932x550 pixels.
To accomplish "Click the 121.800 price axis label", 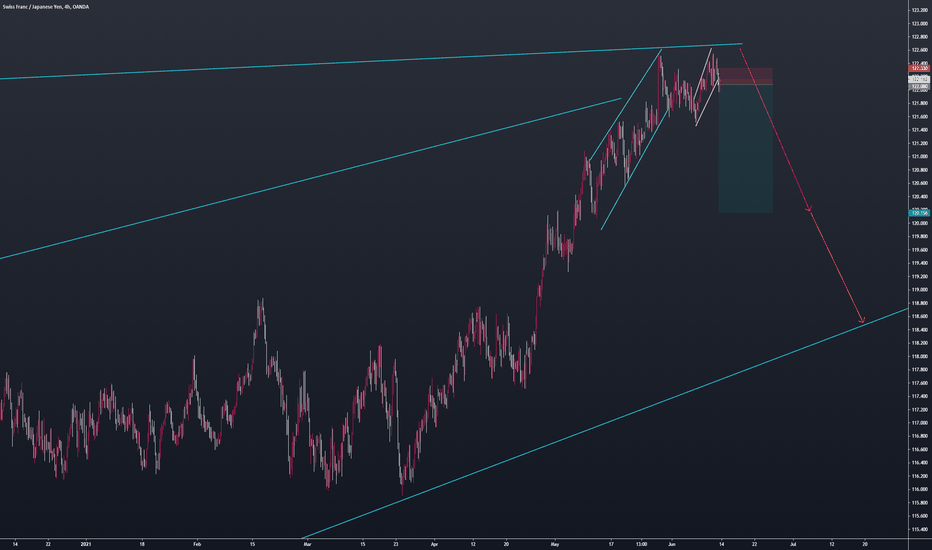I will pos(920,103).
